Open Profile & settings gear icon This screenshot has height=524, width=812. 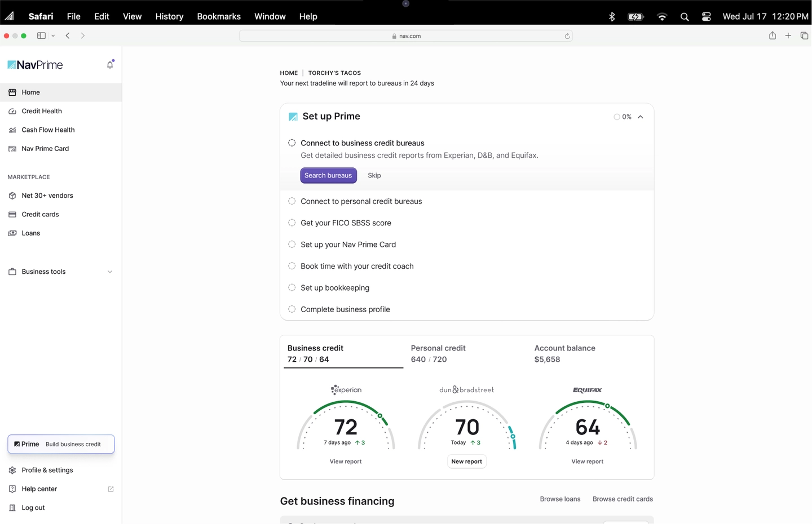coord(12,470)
